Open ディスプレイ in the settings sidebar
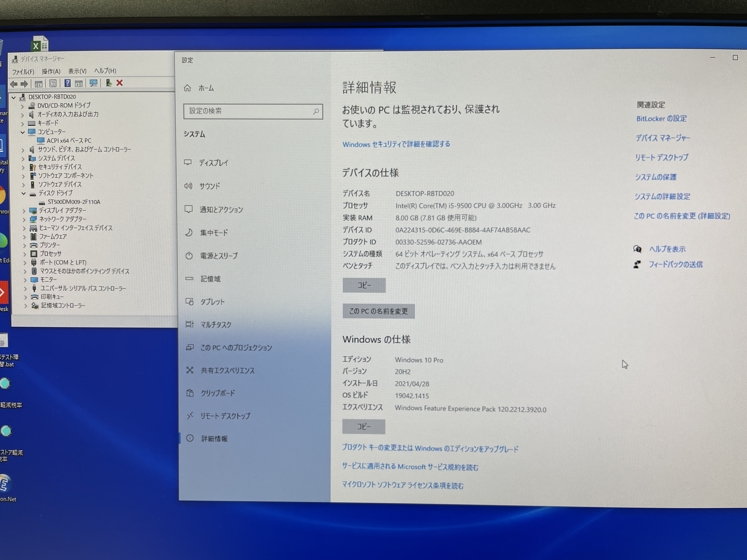The width and height of the screenshot is (747, 560). [213, 163]
